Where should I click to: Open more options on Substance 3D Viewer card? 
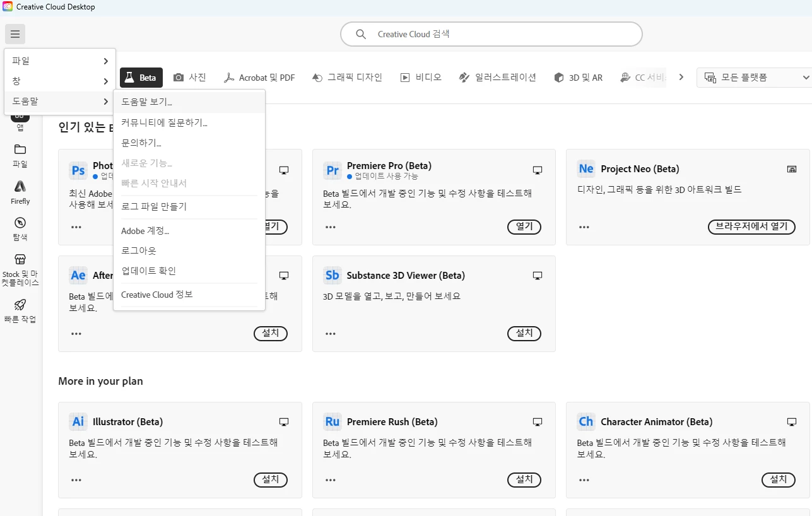(x=331, y=333)
